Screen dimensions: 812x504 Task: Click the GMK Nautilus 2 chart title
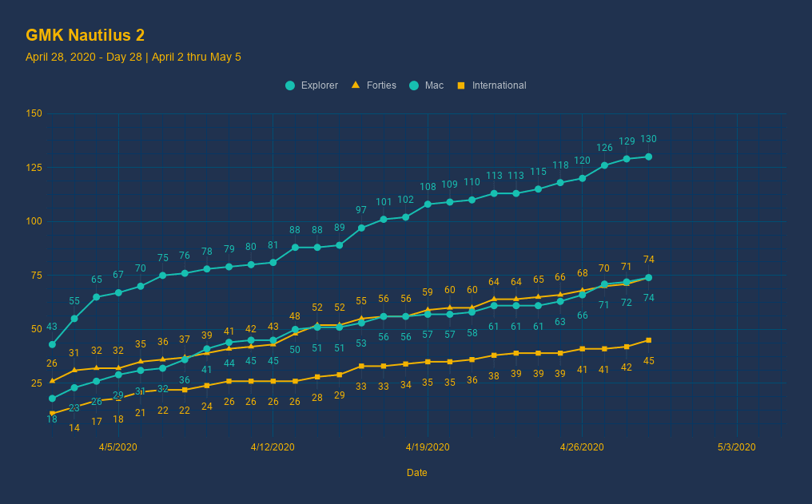point(85,35)
